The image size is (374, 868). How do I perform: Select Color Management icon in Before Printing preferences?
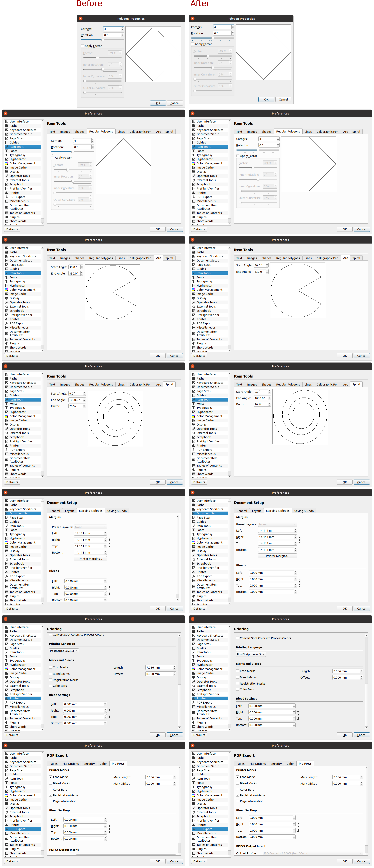[7, 669]
